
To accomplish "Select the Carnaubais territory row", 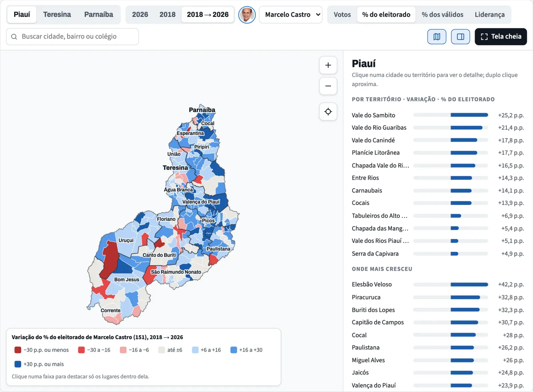I will (438, 191).
